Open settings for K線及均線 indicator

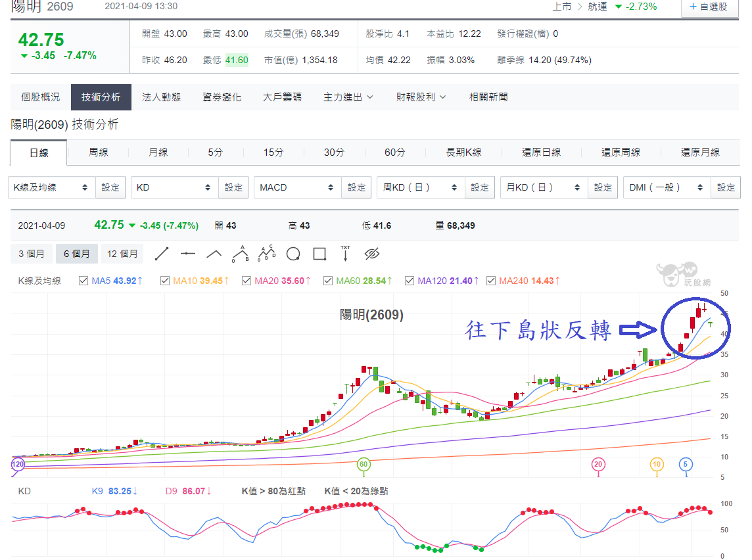[110, 187]
